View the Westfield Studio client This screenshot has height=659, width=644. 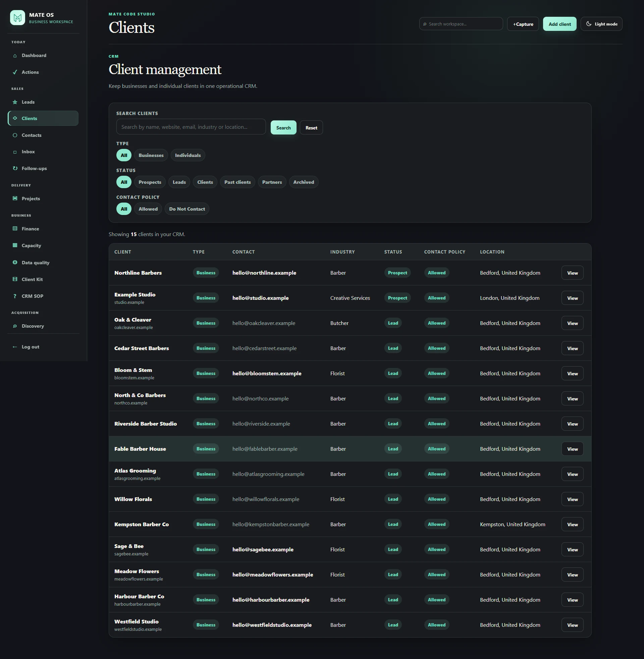click(572, 625)
